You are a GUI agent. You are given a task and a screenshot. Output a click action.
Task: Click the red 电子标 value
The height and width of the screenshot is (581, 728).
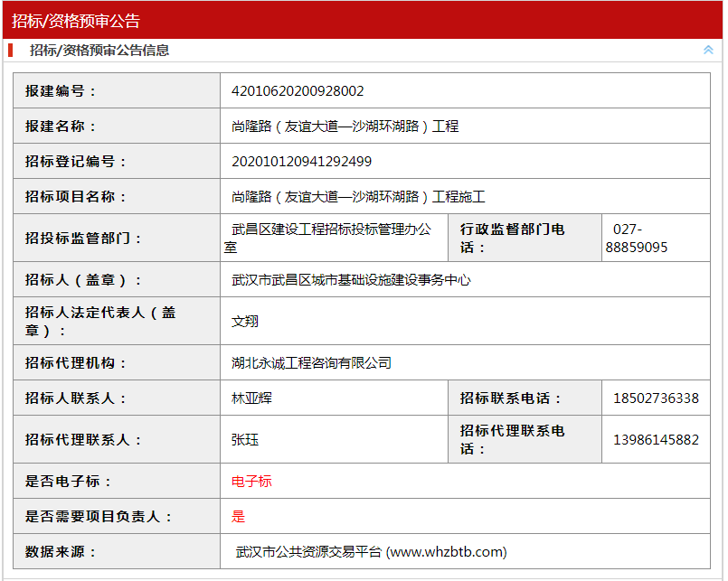click(251, 482)
